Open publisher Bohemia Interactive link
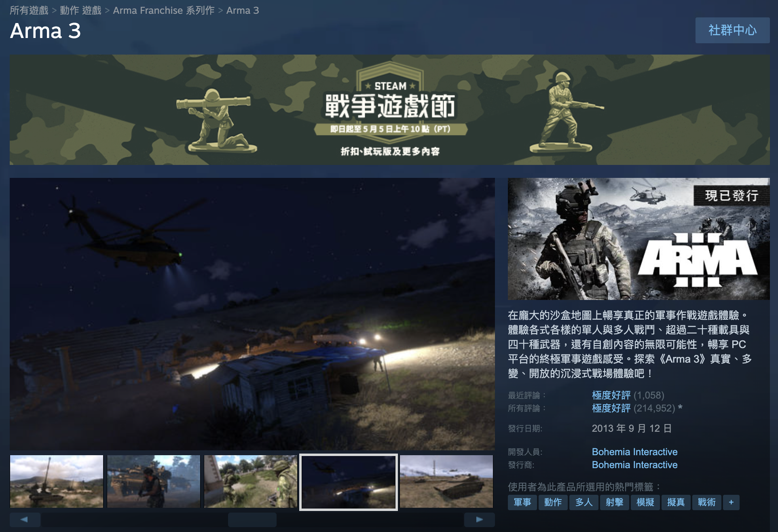 click(x=634, y=464)
